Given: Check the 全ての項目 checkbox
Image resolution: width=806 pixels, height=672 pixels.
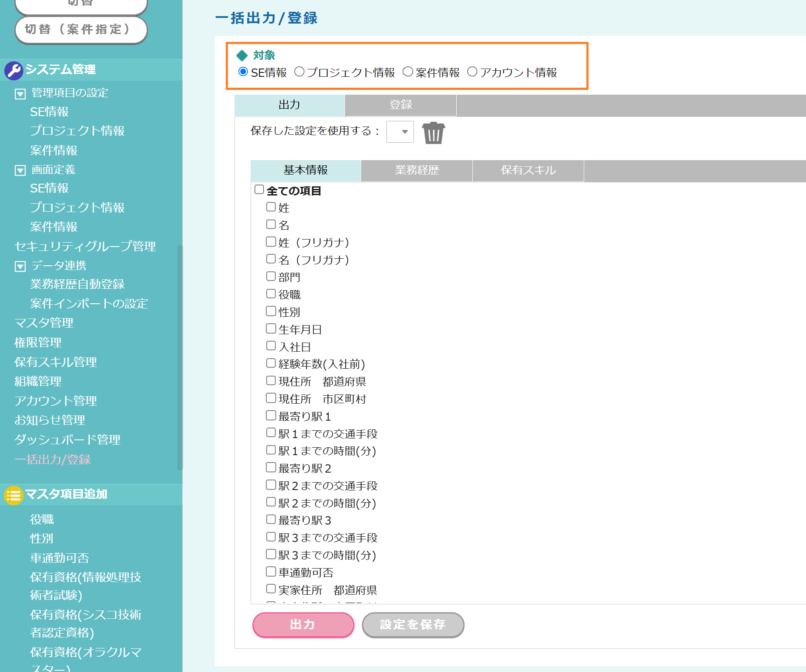Looking at the screenshot, I should pos(259,189).
